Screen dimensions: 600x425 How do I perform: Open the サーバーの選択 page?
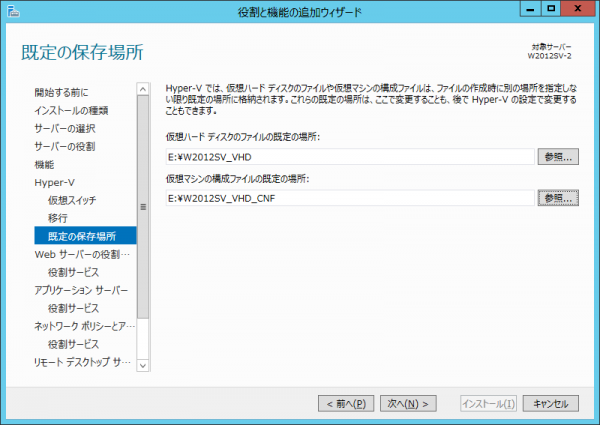pos(64,128)
